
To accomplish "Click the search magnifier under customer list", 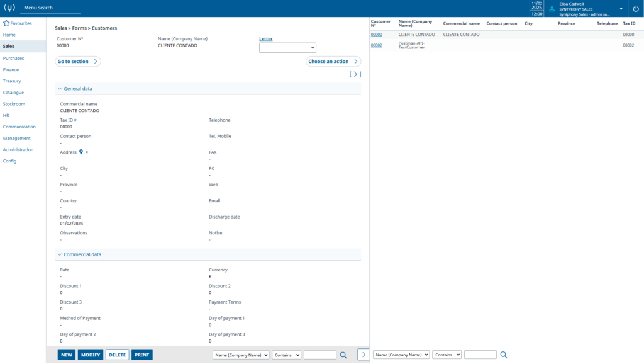I will click(x=504, y=355).
